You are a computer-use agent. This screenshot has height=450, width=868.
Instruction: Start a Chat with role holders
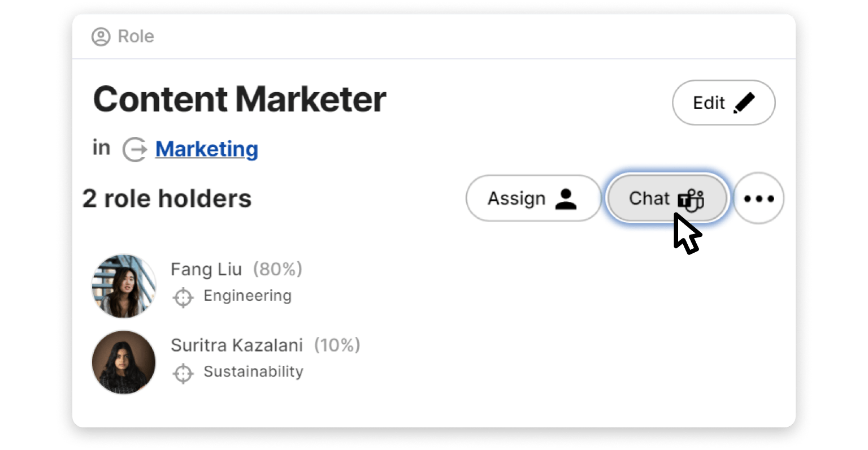point(650,198)
